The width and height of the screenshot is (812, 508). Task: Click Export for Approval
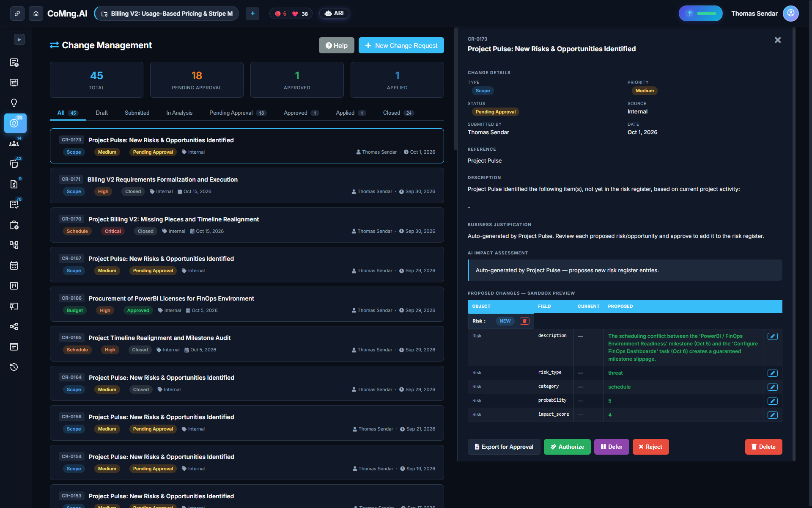coord(504,447)
